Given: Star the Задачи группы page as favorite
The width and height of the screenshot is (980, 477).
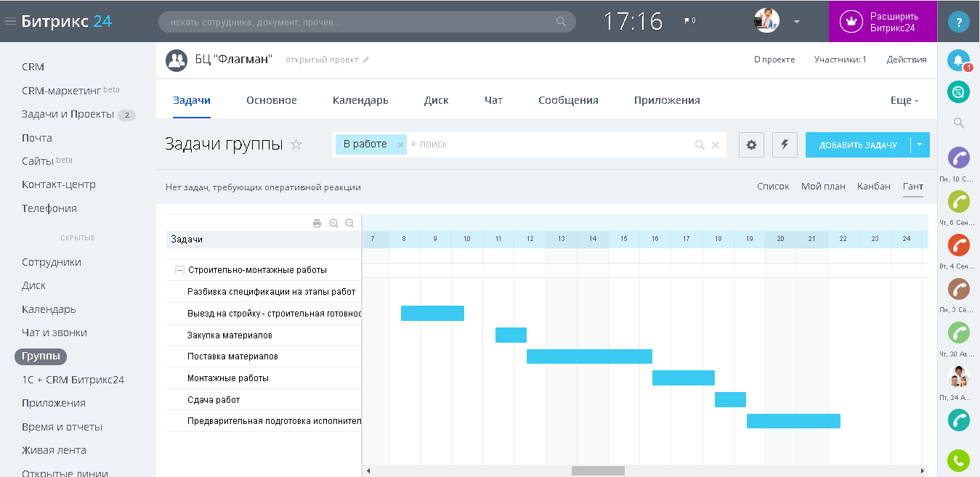Looking at the screenshot, I should [x=296, y=144].
